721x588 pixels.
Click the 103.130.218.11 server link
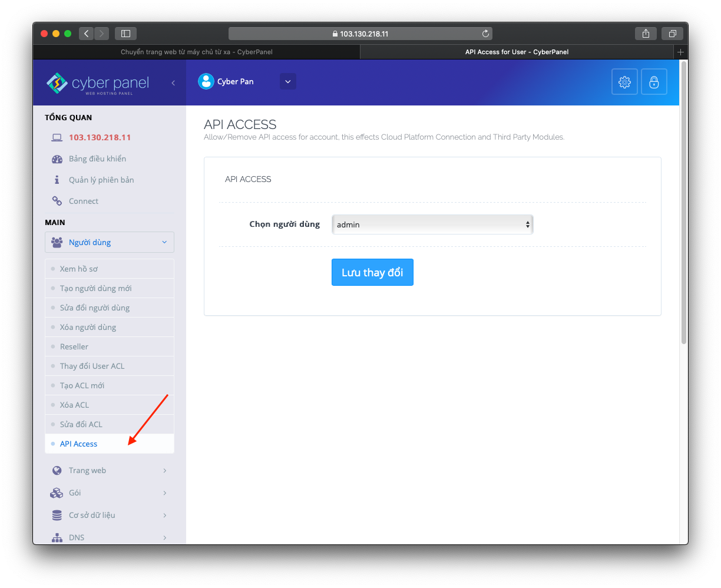point(100,137)
